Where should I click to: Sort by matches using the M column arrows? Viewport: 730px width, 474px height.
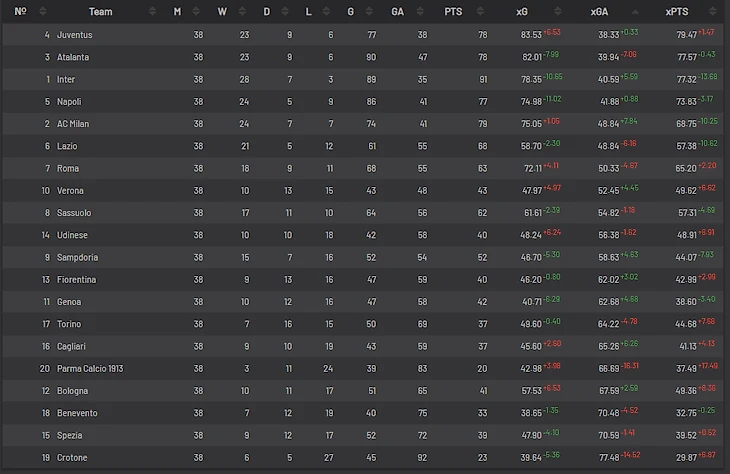[193, 12]
